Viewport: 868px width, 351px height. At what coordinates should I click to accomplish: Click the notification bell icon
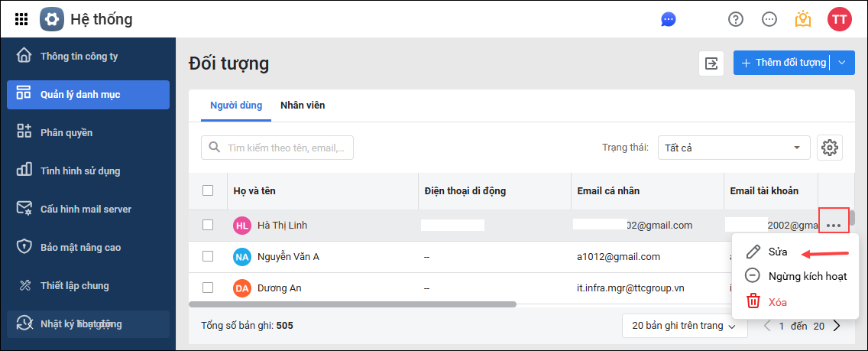[x=802, y=19]
